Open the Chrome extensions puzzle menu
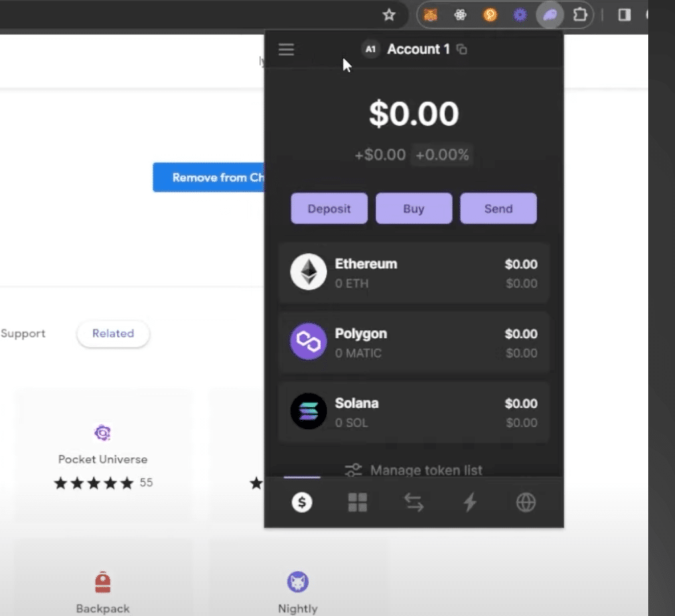This screenshot has width=675, height=616. pyautogui.click(x=580, y=15)
